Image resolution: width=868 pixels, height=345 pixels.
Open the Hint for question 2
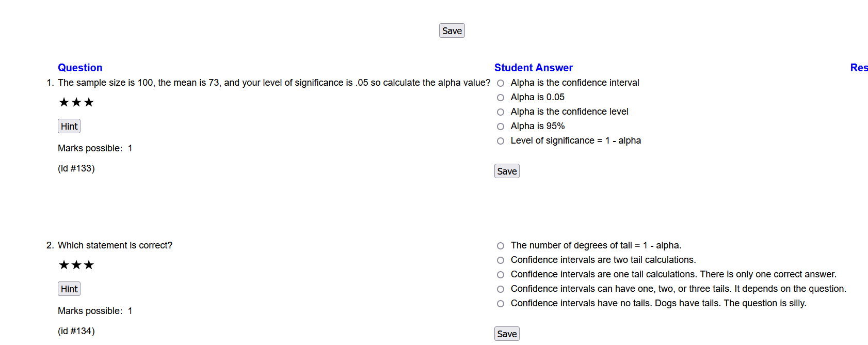tap(69, 288)
